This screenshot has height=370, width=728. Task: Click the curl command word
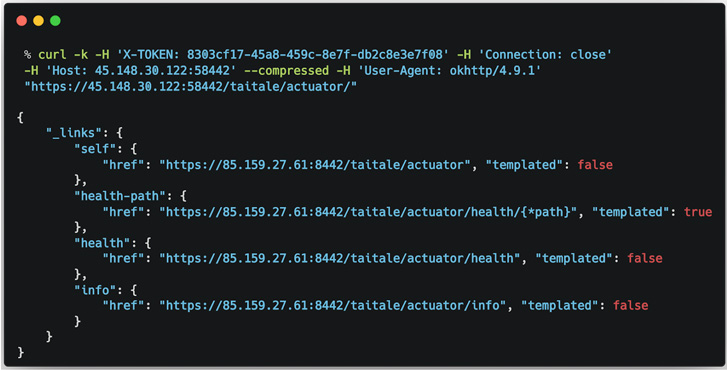pyautogui.click(x=52, y=55)
